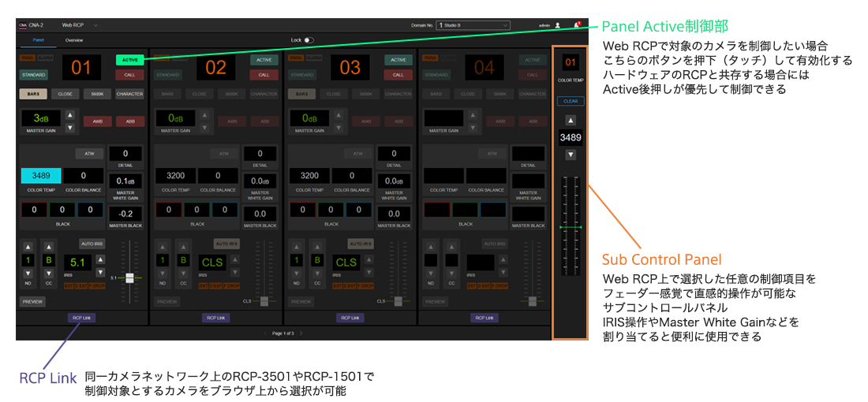The width and height of the screenshot is (868, 402).
Task: Decrease CC filter on camera 01
Action: pyautogui.click(x=49, y=274)
